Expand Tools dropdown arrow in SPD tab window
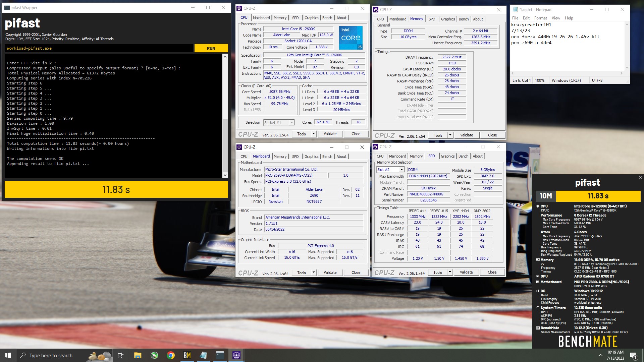 click(x=450, y=272)
